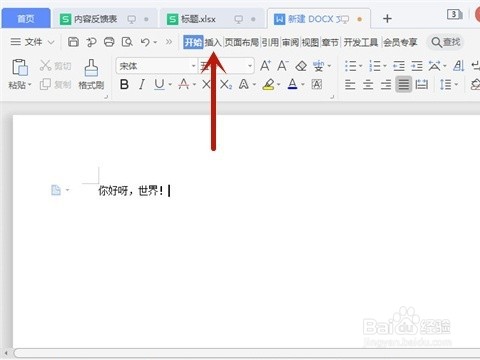The image size is (480, 360).
Task: Click the 首页 home button
Action: click(26, 19)
